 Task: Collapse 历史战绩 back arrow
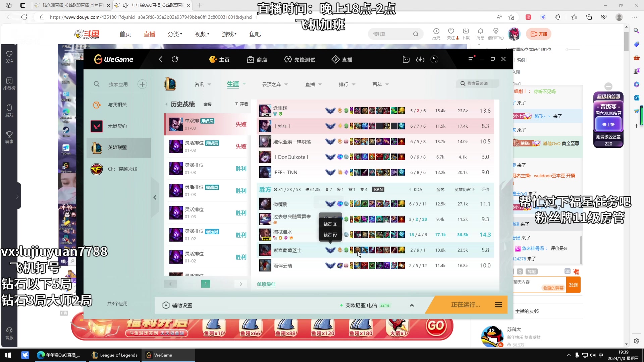166,104
